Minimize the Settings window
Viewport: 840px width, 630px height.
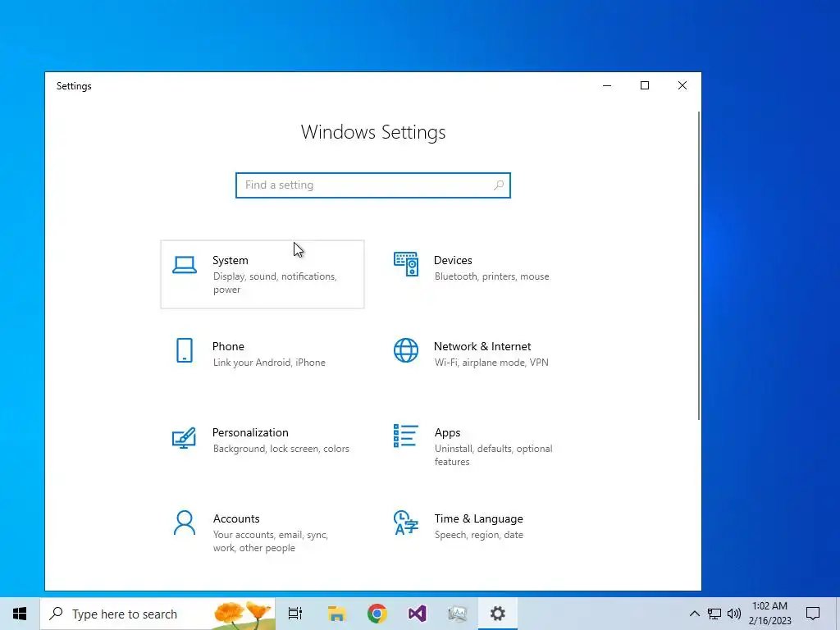[x=607, y=85]
